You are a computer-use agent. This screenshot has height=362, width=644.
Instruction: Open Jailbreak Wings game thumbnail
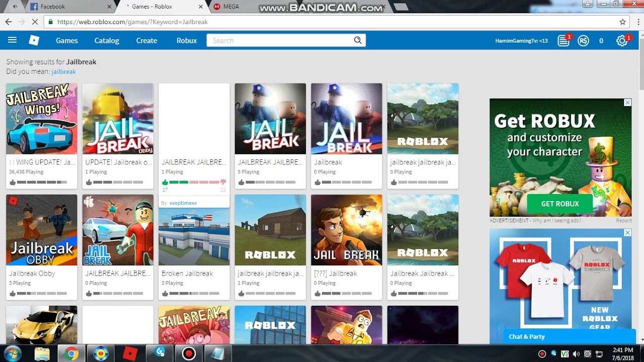(x=42, y=119)
